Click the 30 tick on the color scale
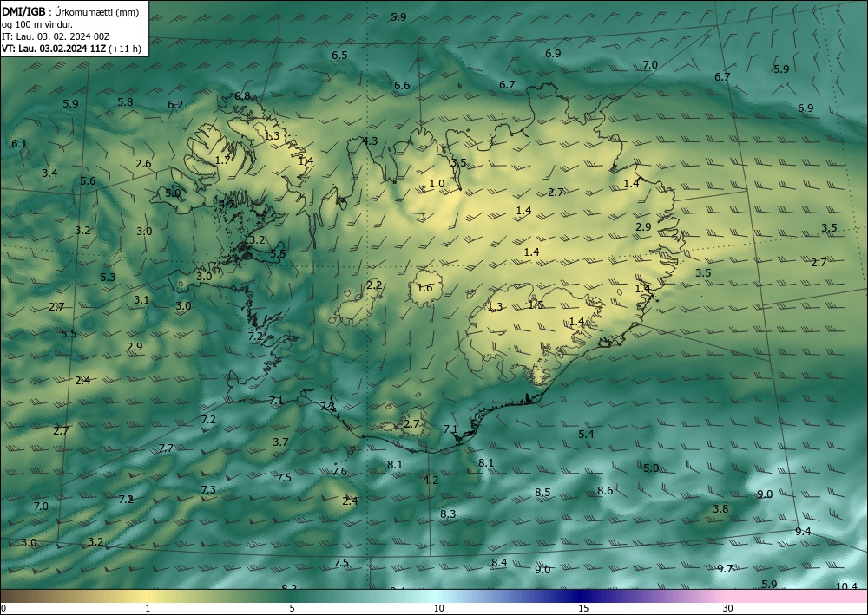The image size is (868, 615). (x=728, y=608)
